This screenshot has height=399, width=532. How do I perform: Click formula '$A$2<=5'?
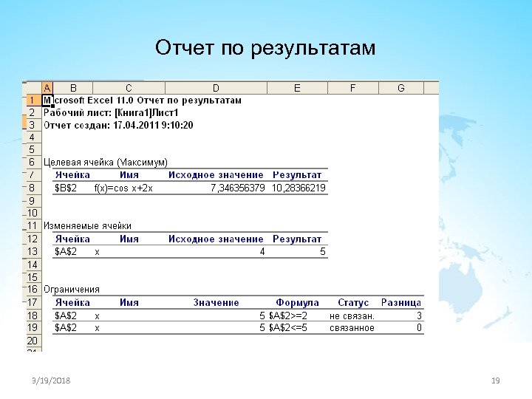(x=288, y=328)
